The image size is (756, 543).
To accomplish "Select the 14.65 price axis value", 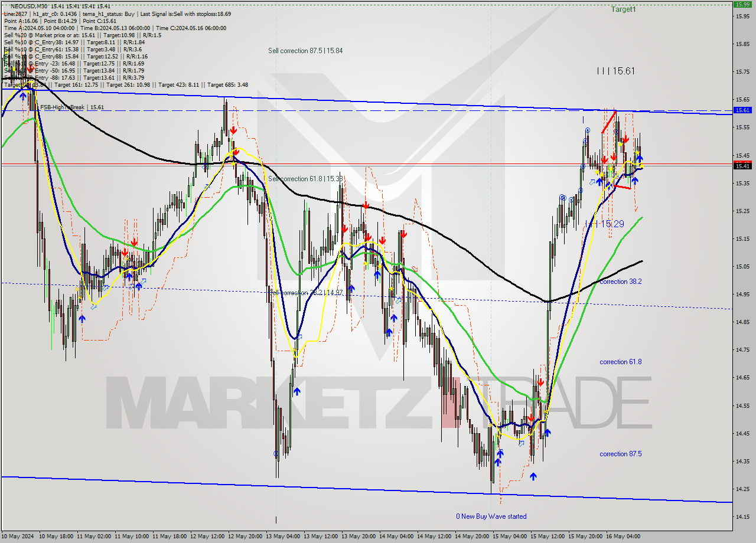I will [742, 377].
